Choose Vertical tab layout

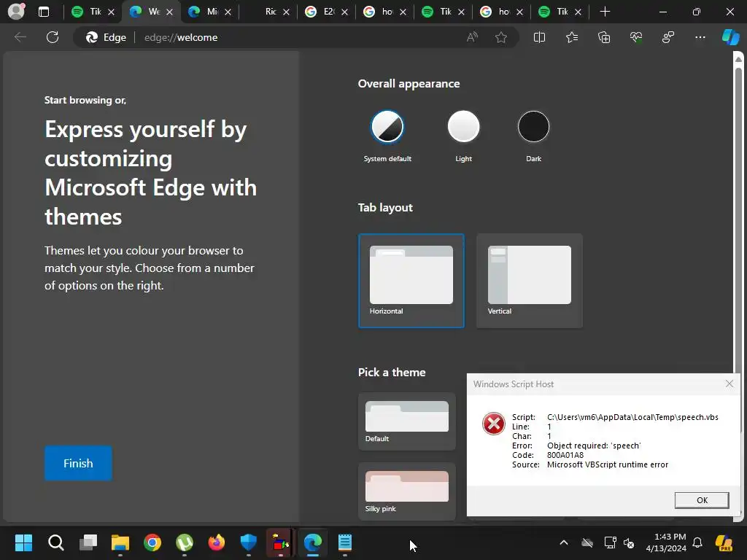pos(530,281)
